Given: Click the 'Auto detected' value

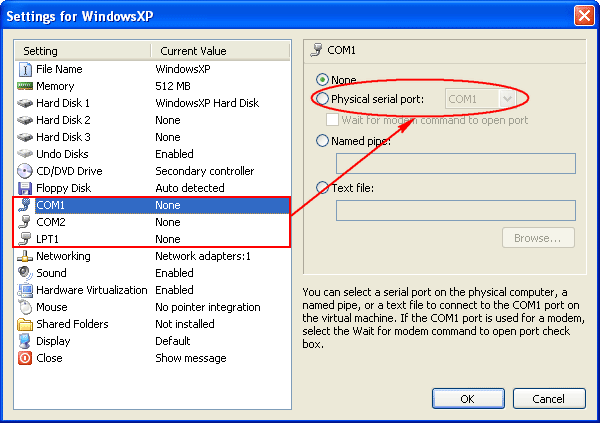Looking at the screenshot, I should click(x=190, y=188).
